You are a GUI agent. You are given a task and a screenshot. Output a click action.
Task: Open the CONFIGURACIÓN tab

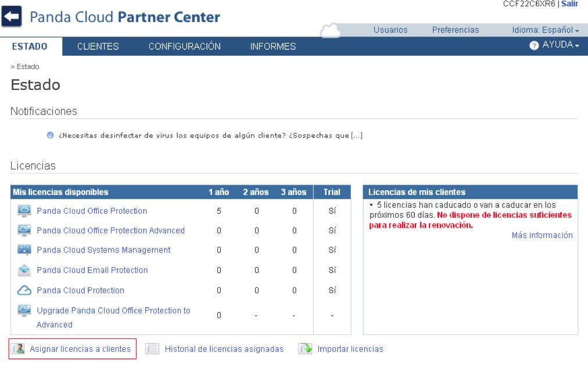click(x=184, y=46)
